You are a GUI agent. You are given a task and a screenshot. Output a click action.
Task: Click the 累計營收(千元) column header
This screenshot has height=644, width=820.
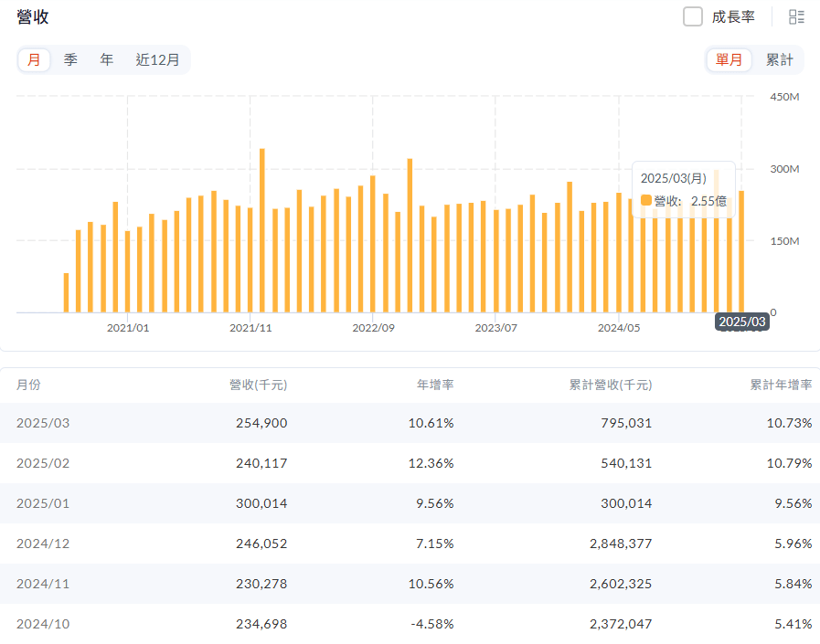pos(611,385)
